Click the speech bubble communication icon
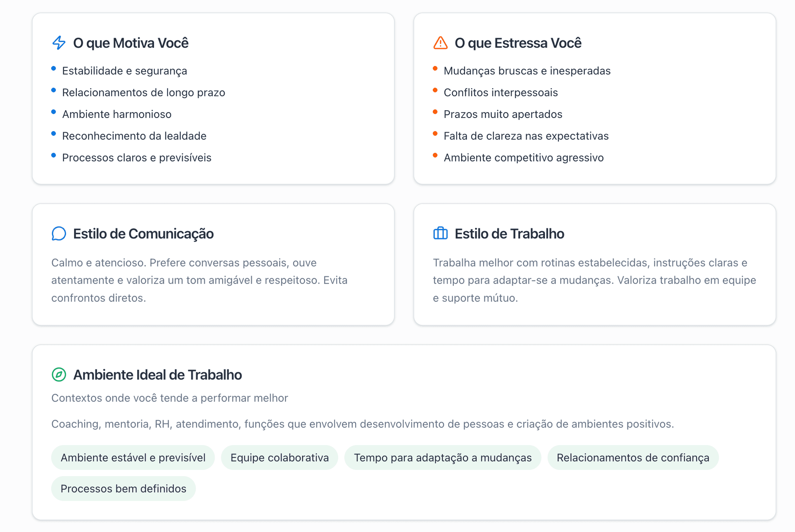795x532 pixels. (x=59, y=234)
